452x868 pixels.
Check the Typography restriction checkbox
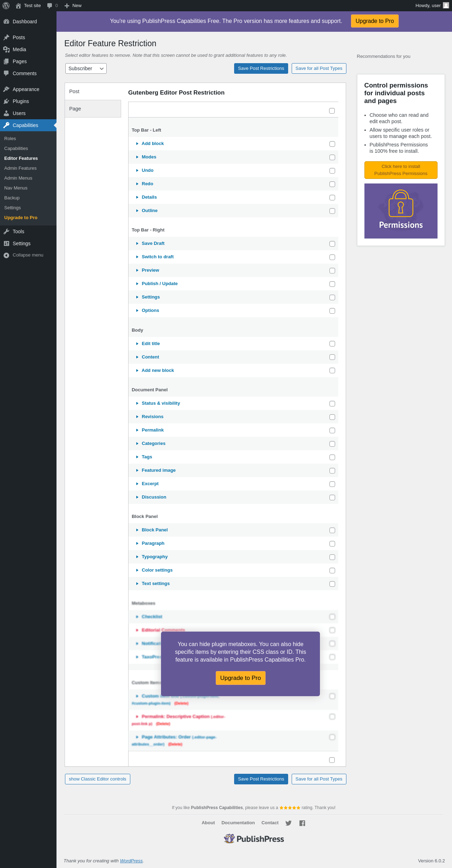pyautogui.click(x=332, y=557)
